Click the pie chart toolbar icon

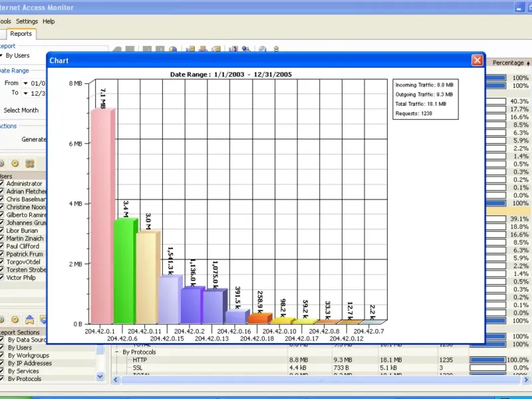173,49
